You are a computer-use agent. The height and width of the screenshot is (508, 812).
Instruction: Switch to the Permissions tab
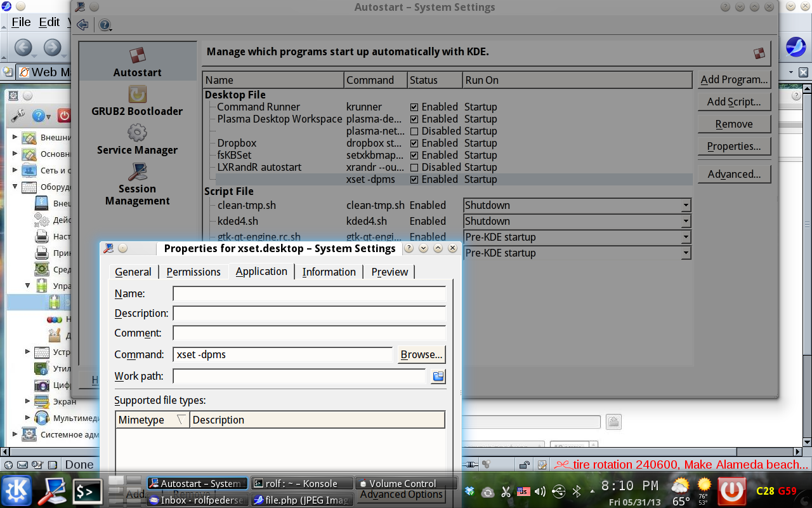(x=193, y=272)
